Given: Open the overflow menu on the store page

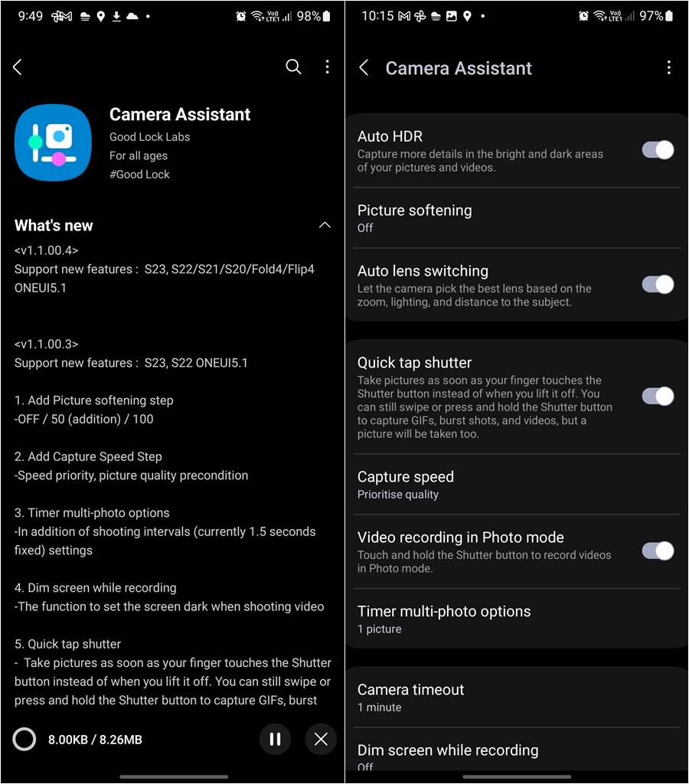Looking at the screenshot, I should (x=328, y=67).
